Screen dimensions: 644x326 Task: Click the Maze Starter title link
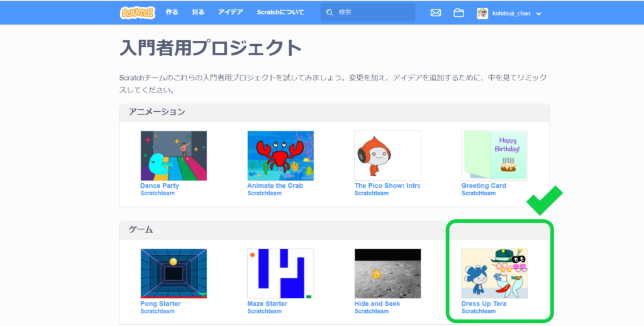coord(267,304)
